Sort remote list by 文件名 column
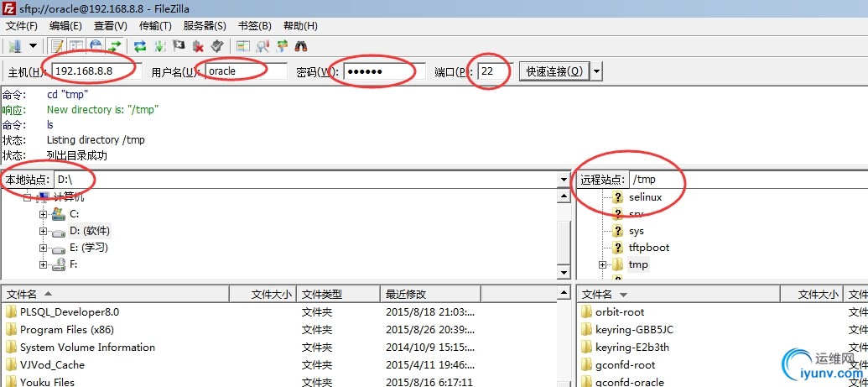 coord(678,295)
